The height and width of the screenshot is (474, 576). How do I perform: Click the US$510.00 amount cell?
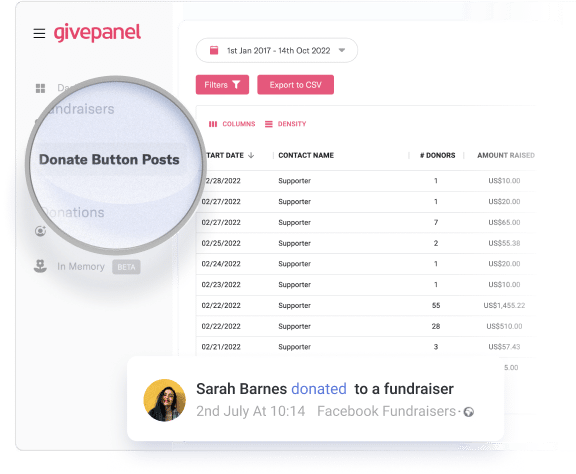coord(504,326)
